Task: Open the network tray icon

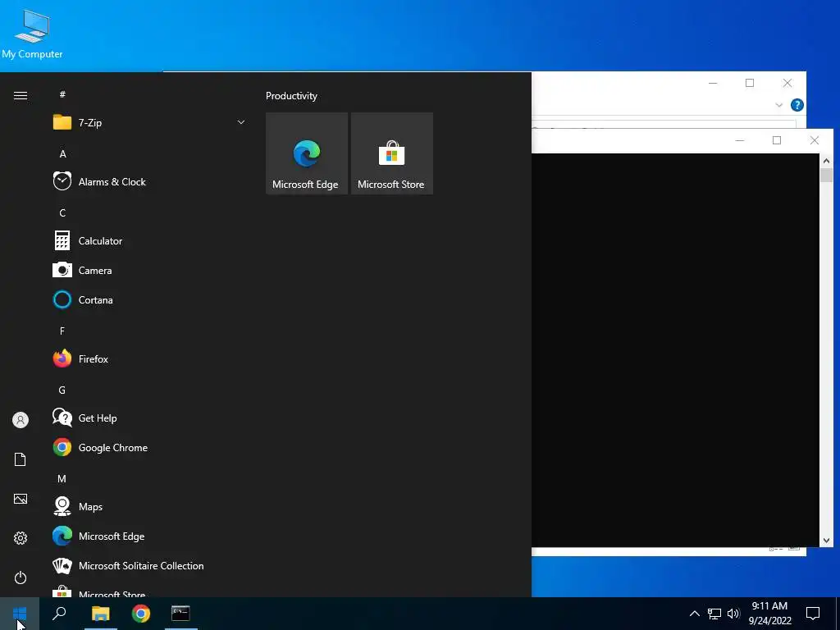Action: [714, 614]
